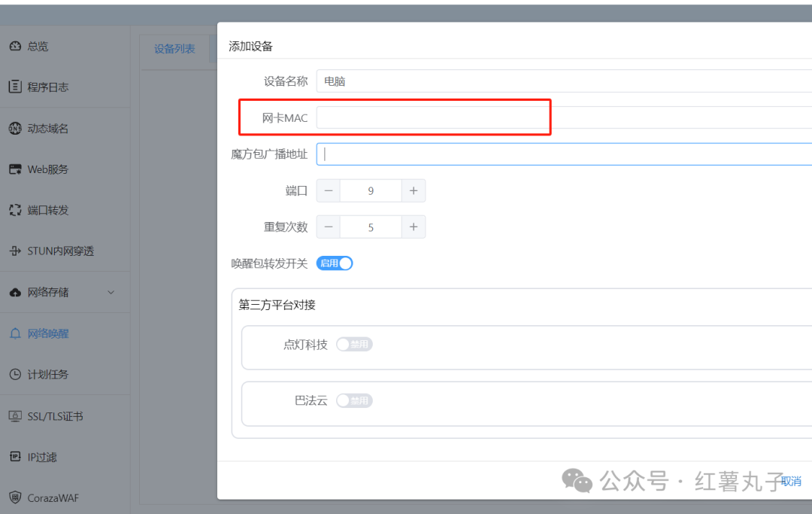
Task: Click the 设备名称 input field
Action: (x=564, y=81)
